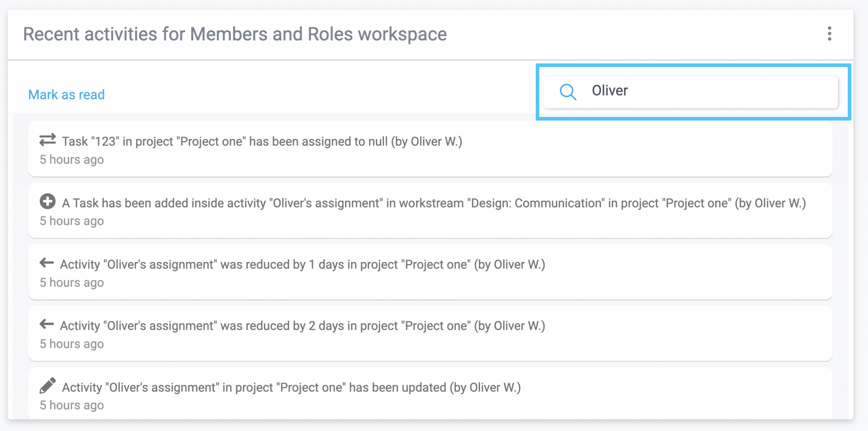Click the Recent activities panel title
This screenshot has height=431, width=868.
pyautogui.click(x=235, y=34)
